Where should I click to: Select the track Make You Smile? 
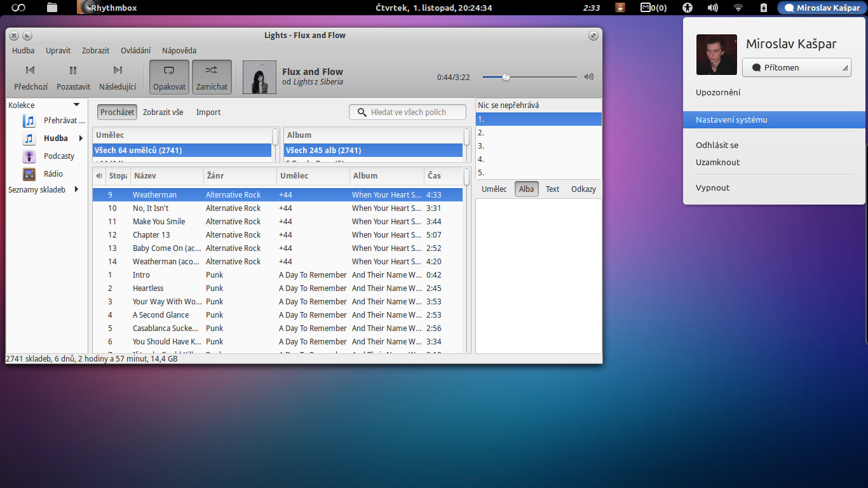[278, 222]
